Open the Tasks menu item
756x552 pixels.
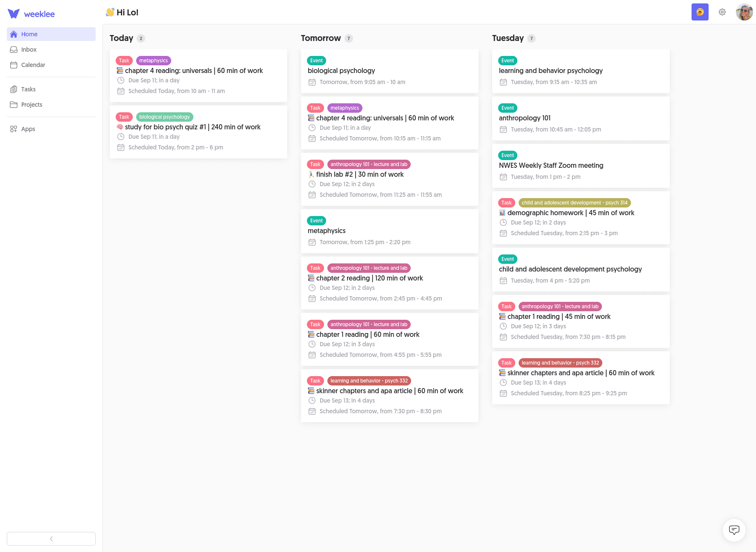(x=29, y=89)
